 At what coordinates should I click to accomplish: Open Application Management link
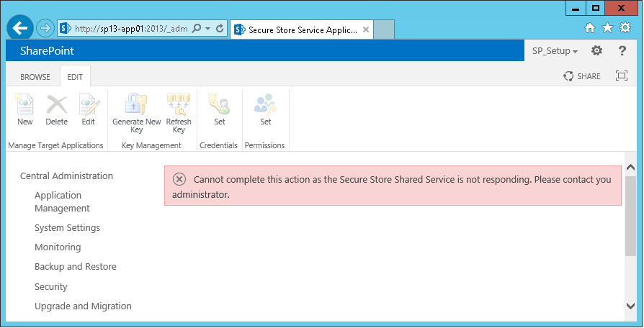tap(62, 201)
